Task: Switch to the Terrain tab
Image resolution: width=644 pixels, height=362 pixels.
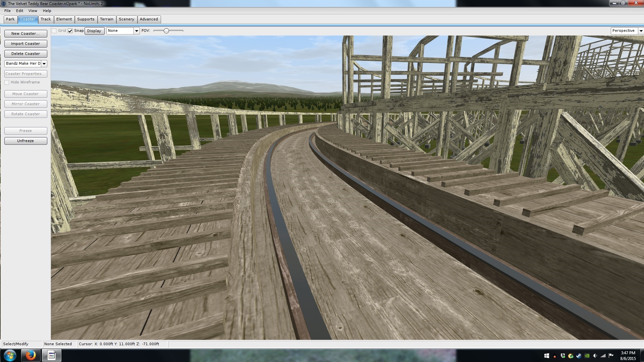Action: [x=106, y=19]
